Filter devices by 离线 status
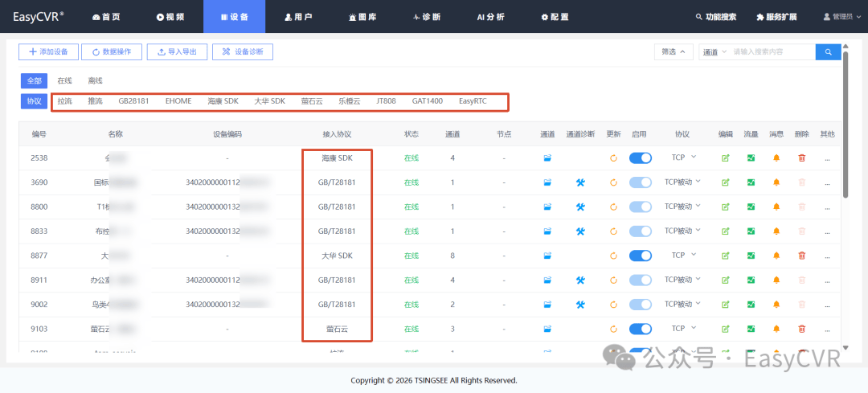This screenshot has width=868, height=393. click(95, 81)
